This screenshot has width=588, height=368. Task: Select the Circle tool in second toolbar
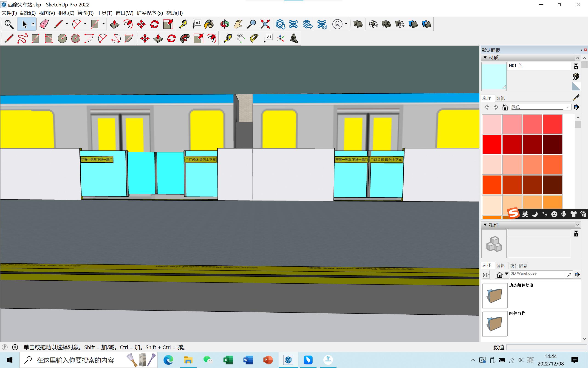(x=62, y=38)
